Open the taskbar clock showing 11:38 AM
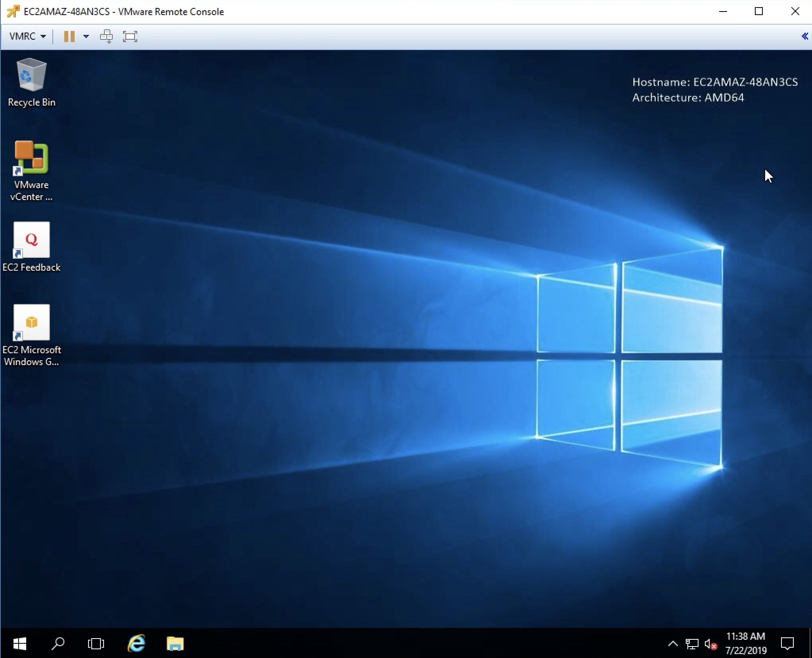The width and height of the screenshot is (812, 658). 746,643
